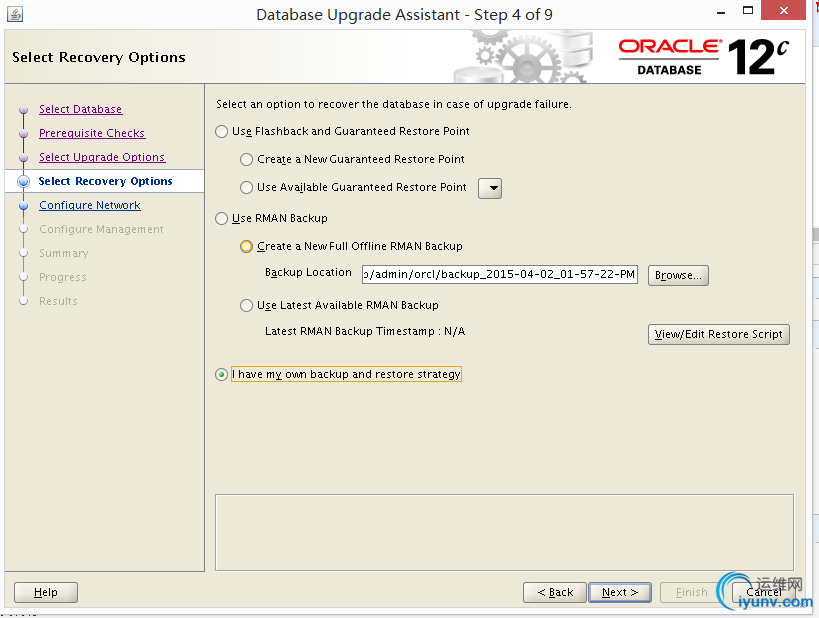819x618 pixels.
Task: Click the Java window icon in title bar
Action: click(x=15, y=14)
